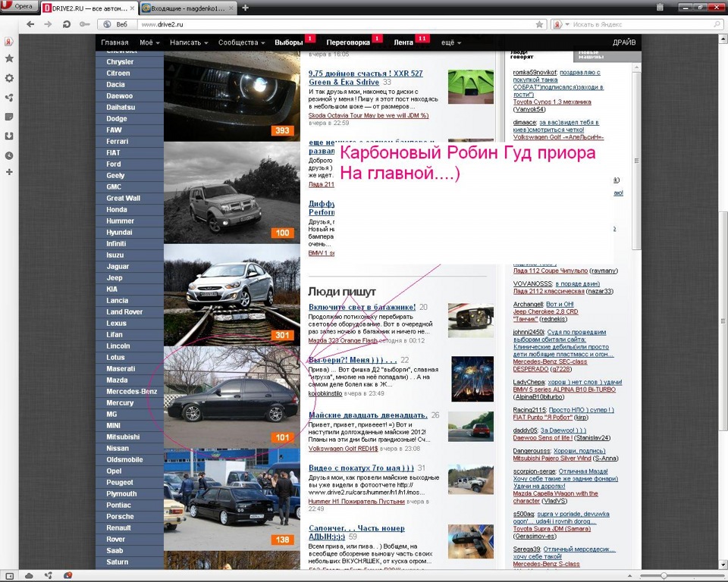Image resolution: width=728 pixels, height=582 pixels.
Task: Open post Майские двадцать двенадцать
Action: click(368, 415)
